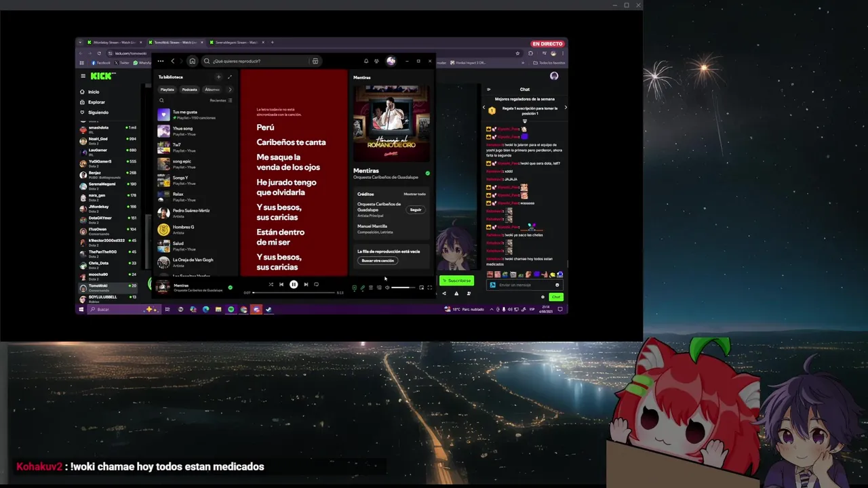868x488 pixels.
Task: Open the Spotify profile avatar
Action: click(391, 61)
